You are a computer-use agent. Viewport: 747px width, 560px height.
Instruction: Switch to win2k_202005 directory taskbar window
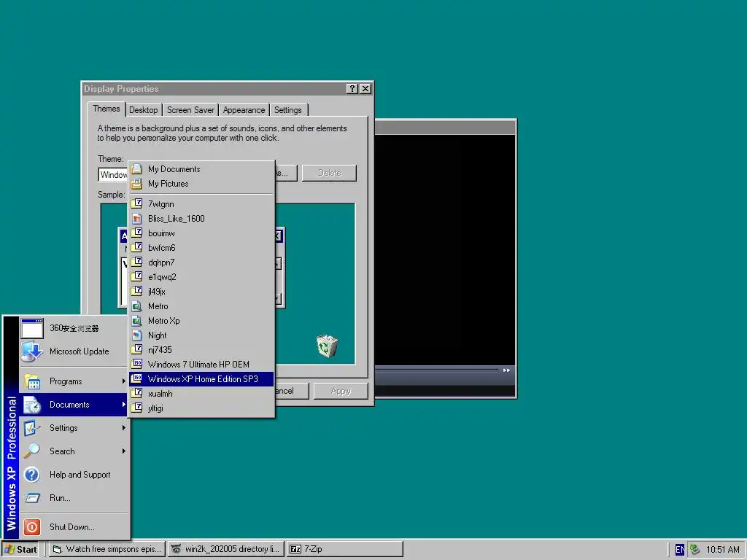click(x=227, y=549)
